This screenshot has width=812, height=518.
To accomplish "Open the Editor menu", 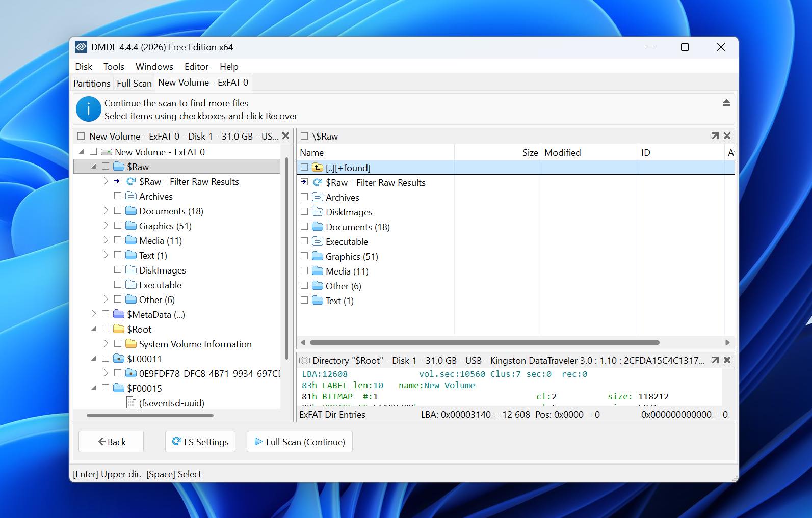I will (x=196, y=67).
